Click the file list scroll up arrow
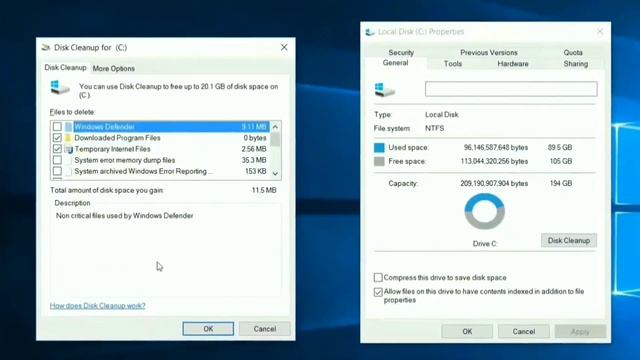This screenshot has width=640, height=360. tap(276, 127)
